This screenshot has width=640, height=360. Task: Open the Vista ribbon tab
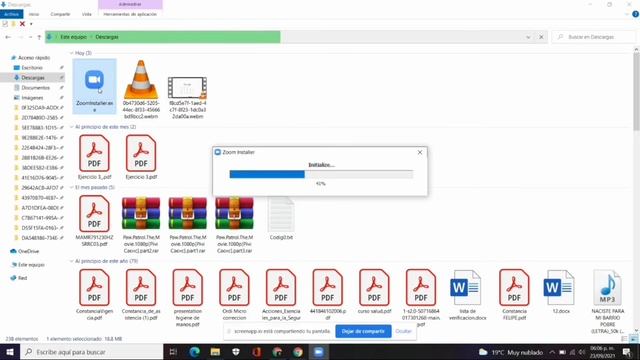pos(87,14)
